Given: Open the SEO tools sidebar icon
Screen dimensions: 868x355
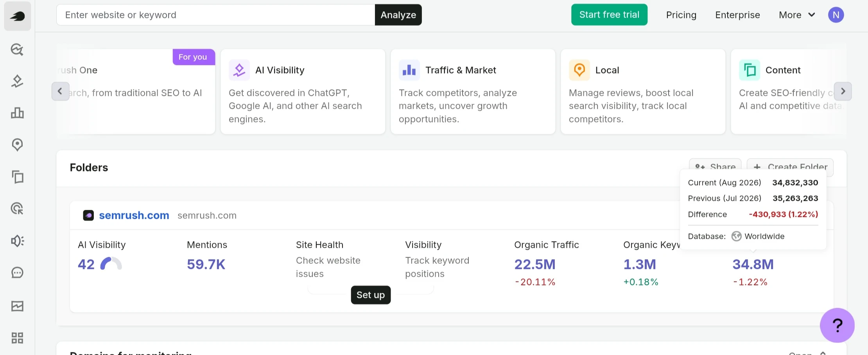Looking at the screenshot, I should tap(17, 49).
